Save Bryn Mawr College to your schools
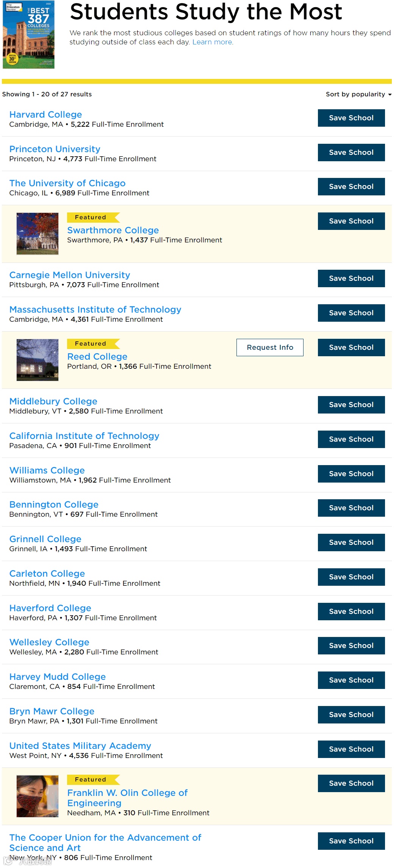This screenshot has height=868, width=396. (351, 715)
